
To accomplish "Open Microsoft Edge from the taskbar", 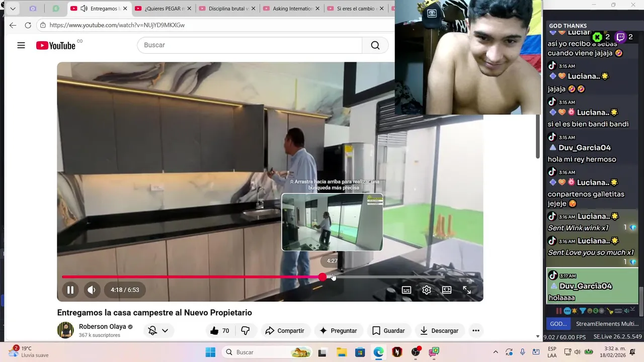I will pyautogui.click(x=378, y=352).
